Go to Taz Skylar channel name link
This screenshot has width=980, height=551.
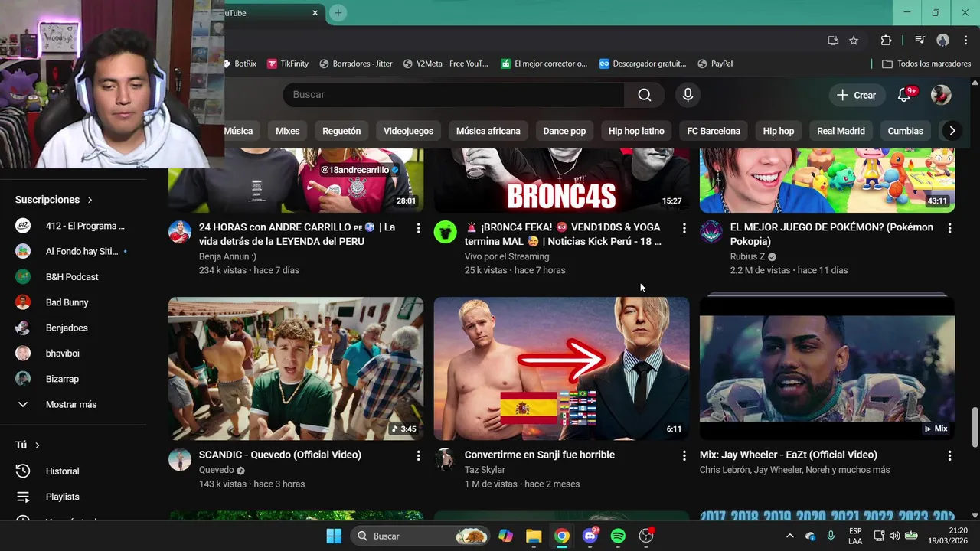coord(485,470)
